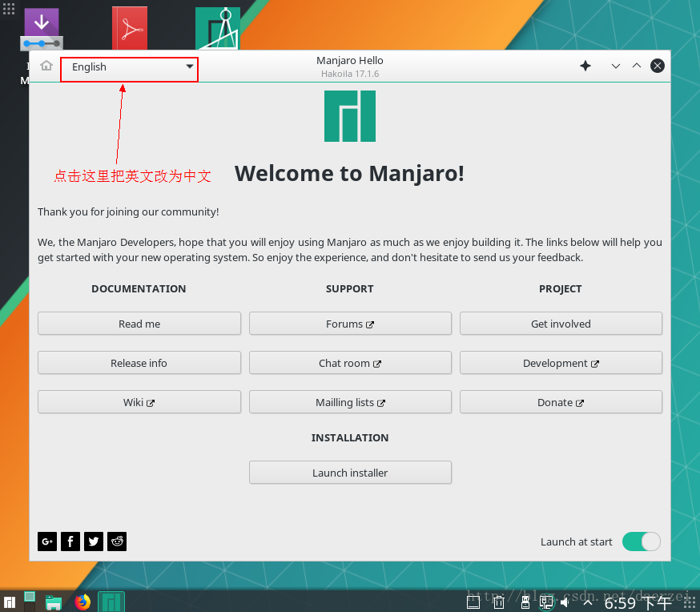Toggle the Launch at start switch
Viewport: 700px width, 612px height.
[x=641, y=542]
